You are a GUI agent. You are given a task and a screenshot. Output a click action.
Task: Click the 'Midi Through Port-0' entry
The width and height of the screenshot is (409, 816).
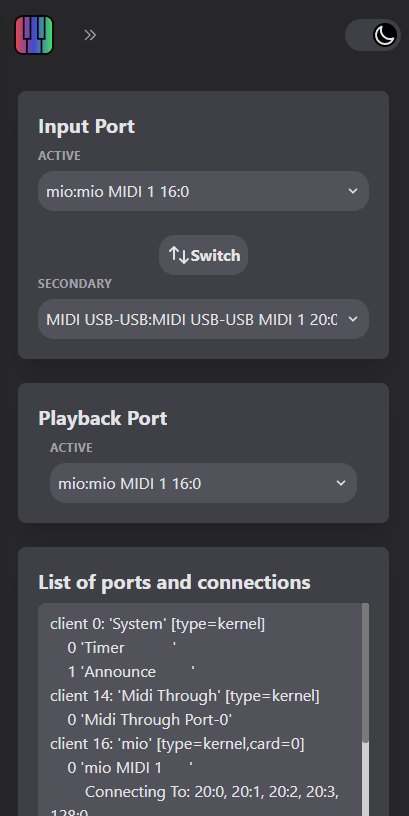pos(150,720)
